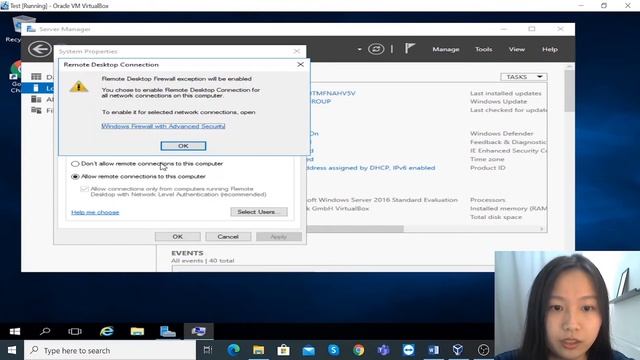Expand the small arrow left of refresh icon
This screenshot has width=640, height=360.
coord(359,49)
